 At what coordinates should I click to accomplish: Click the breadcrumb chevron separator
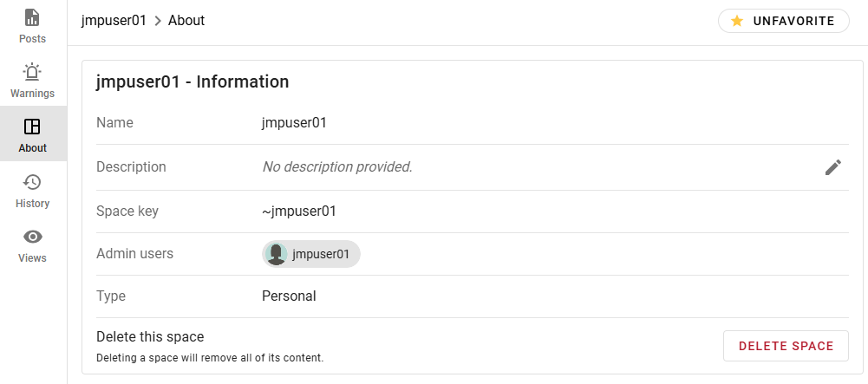158,21
